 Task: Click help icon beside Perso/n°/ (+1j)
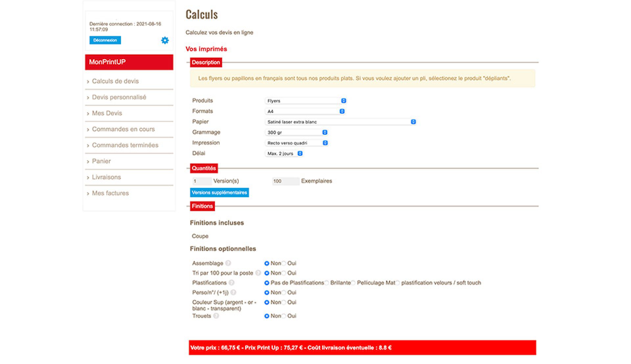click(233, 292)
